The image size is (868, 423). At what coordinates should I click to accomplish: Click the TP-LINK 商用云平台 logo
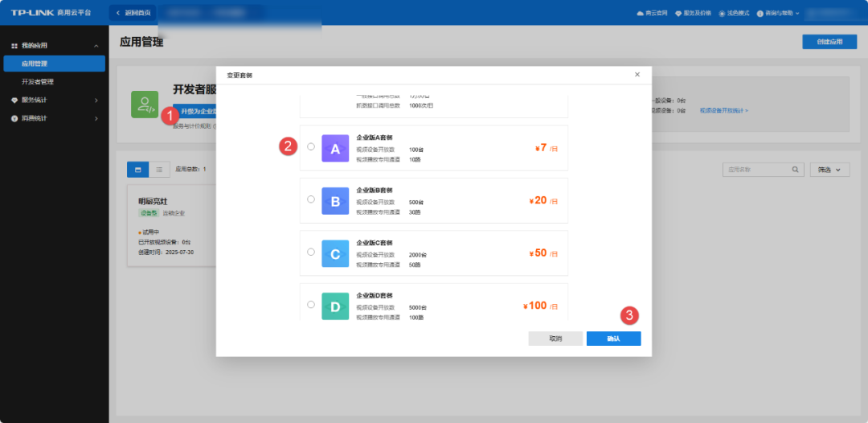coord(51,13)
